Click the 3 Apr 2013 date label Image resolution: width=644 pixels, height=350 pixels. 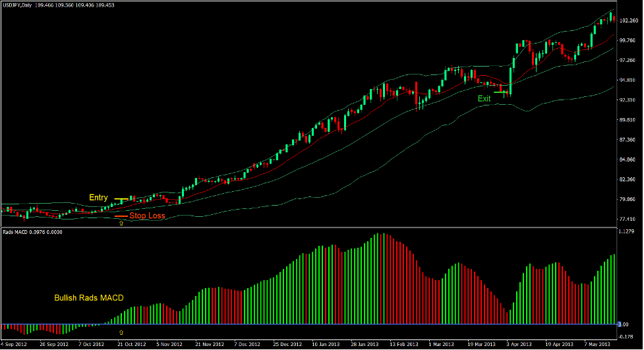tap(520, 344)
